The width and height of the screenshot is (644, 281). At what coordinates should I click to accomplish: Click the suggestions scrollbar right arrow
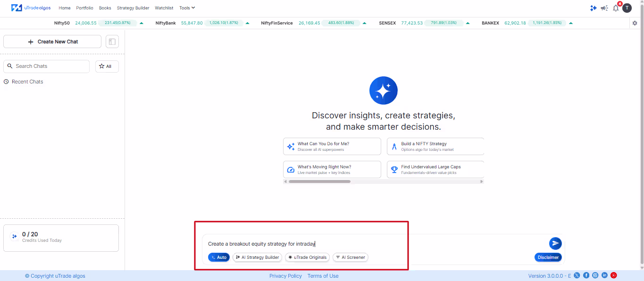482,182
